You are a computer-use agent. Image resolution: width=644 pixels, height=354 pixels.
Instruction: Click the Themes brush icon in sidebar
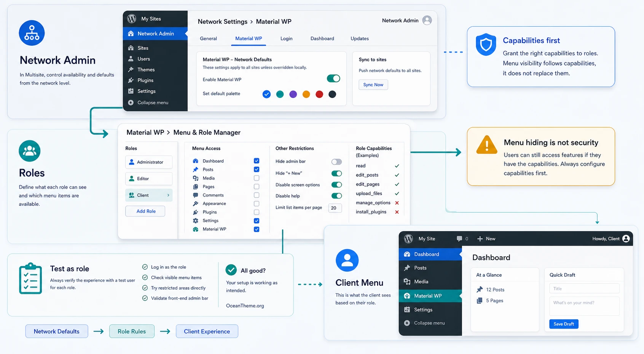click(131, 69)
